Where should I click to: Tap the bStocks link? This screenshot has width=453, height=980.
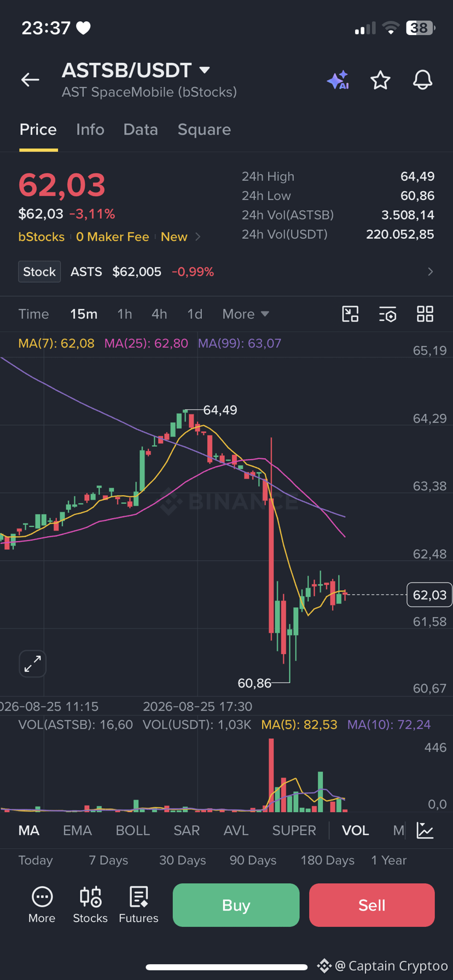click(x=42, y=237)
